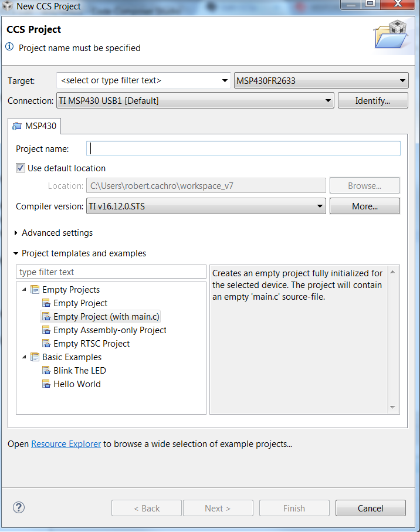Click the Blink The LED project icon
Viewport: 420px width, 532px height.
(x=46, y=371)
